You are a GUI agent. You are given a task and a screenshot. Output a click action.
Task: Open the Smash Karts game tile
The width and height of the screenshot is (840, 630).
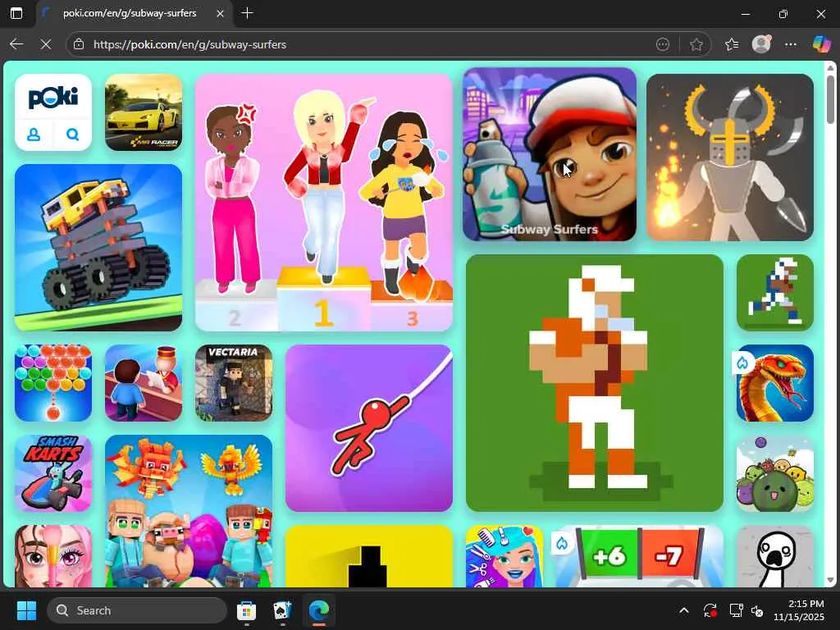click(53, 473)
